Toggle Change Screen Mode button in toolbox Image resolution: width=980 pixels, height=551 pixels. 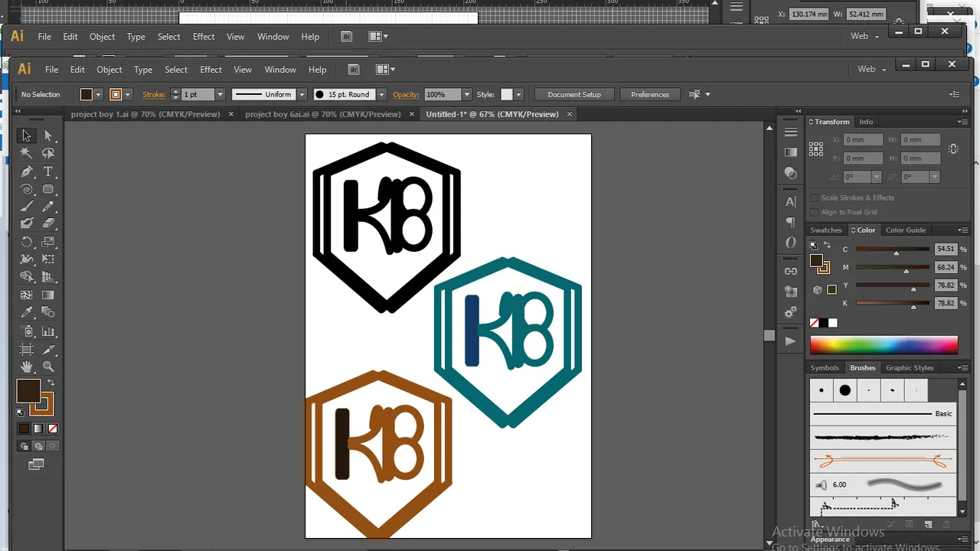click(x=36, y=465)
